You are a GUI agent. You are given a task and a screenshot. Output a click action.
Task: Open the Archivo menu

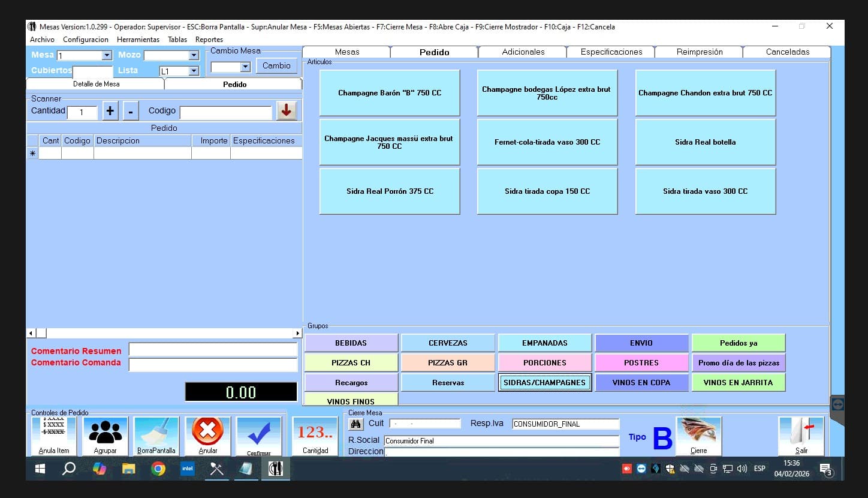point(42,40)
